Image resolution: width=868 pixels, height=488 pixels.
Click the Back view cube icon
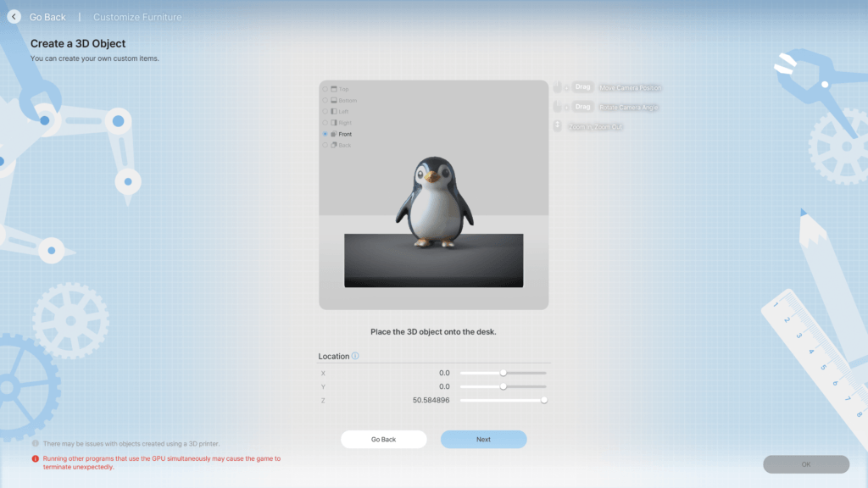coord(333,145)
